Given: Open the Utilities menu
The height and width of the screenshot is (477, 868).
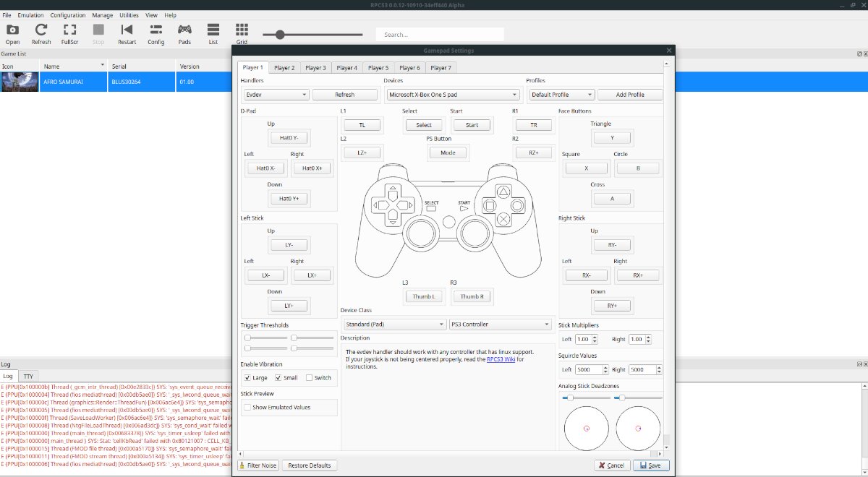Looking at the screenshot, I should (x=128, y=14).
